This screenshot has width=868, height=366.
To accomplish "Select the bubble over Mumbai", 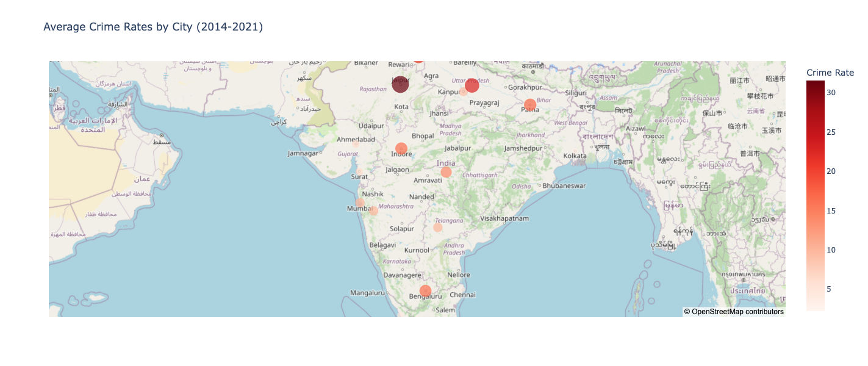I will [x=360, y=203].
